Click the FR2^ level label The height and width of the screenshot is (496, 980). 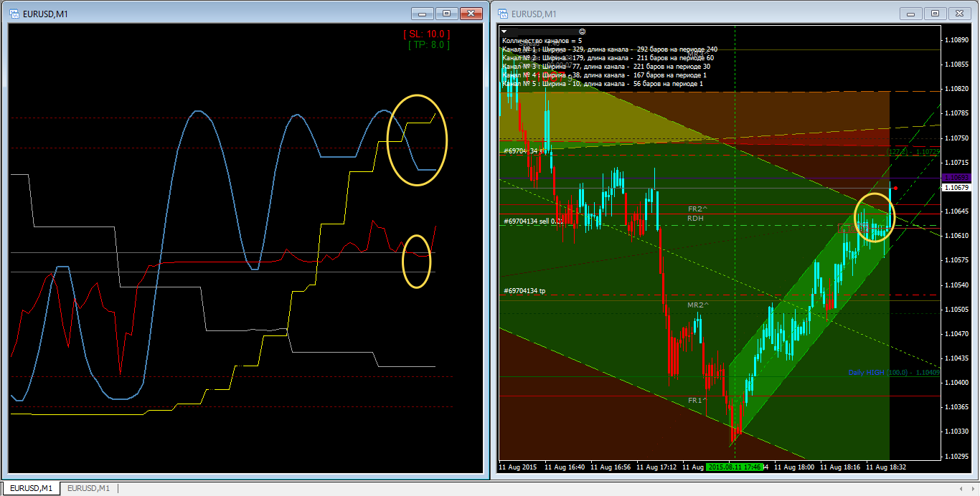coord(698,209)
